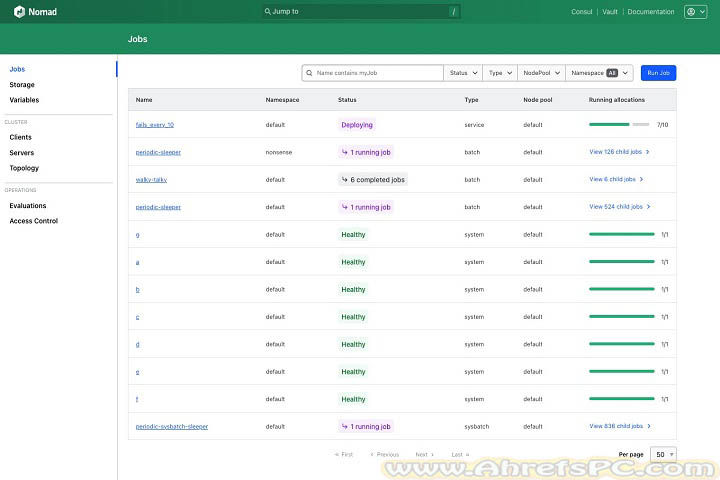Go to Previous page
This screenshot has height=480, width=720.
[x=385, y=454]
